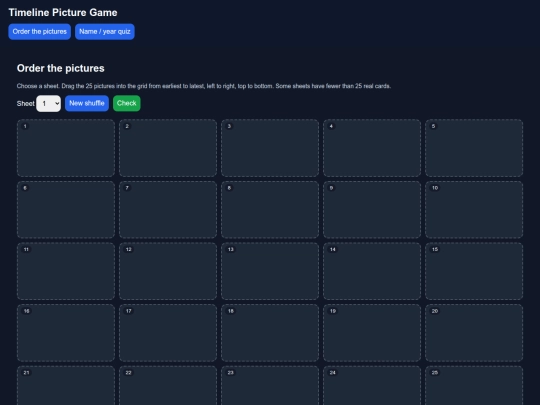Screen dimensions: 540x405
Task: Switch to the Order the pictures tab
Action: pyautogui.click(x=40, y=32)
